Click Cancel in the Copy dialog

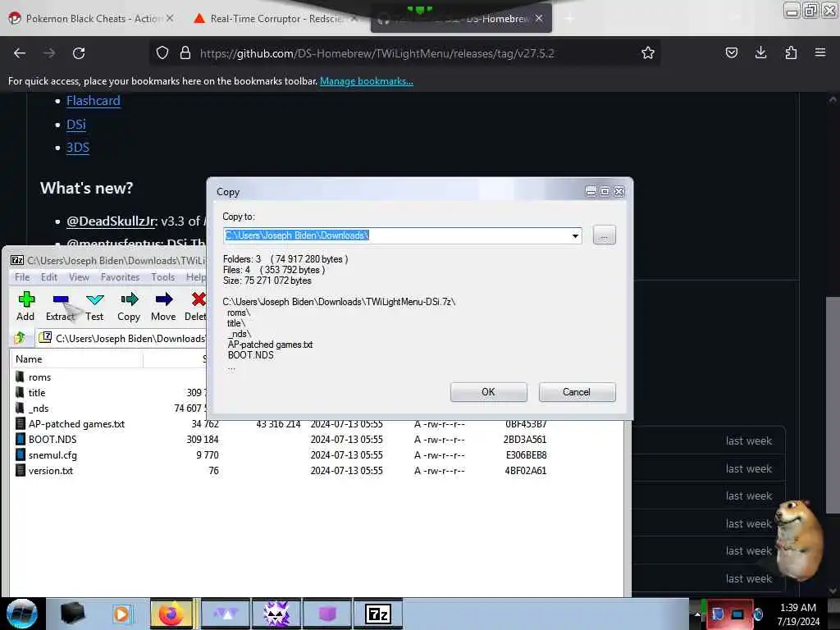click(577, 392)
